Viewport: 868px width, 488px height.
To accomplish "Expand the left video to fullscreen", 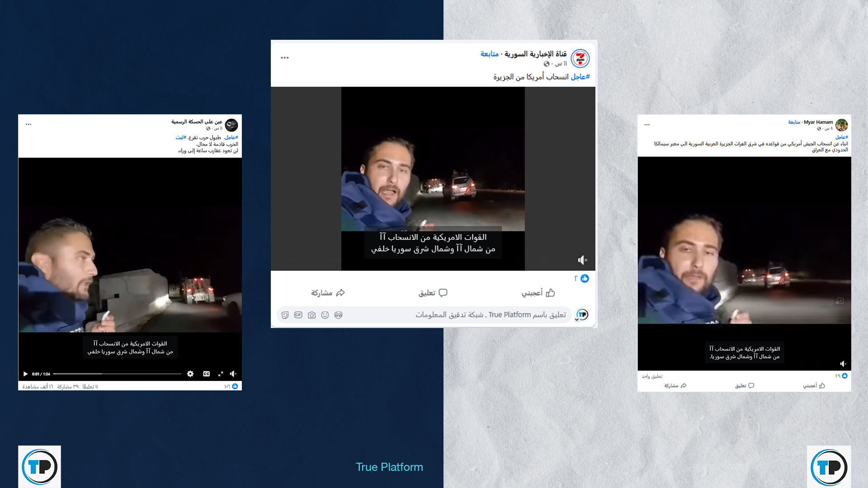I will (x=221, y=374).
